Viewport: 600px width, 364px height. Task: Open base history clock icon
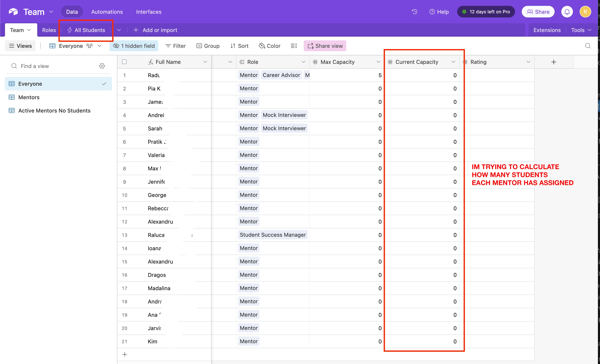(x=415, y=12)
